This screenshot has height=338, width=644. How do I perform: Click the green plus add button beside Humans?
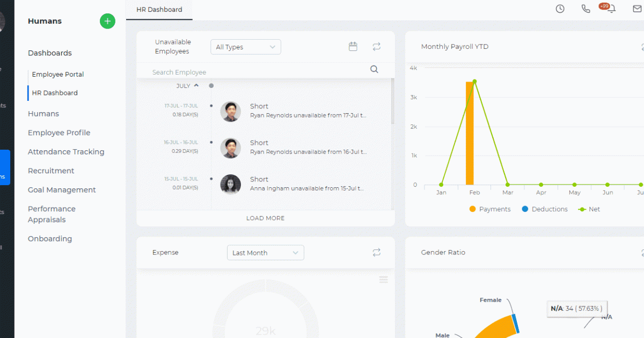point(107,21)
